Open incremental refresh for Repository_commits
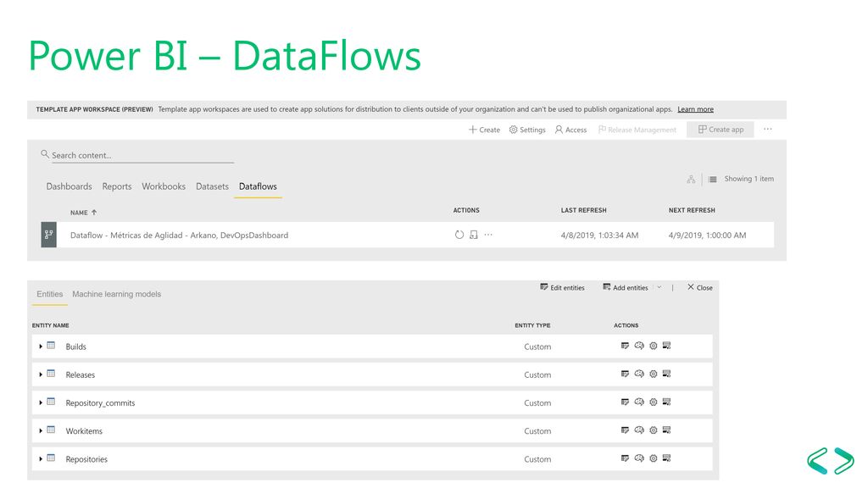868x488 pixels. (667, 402)
